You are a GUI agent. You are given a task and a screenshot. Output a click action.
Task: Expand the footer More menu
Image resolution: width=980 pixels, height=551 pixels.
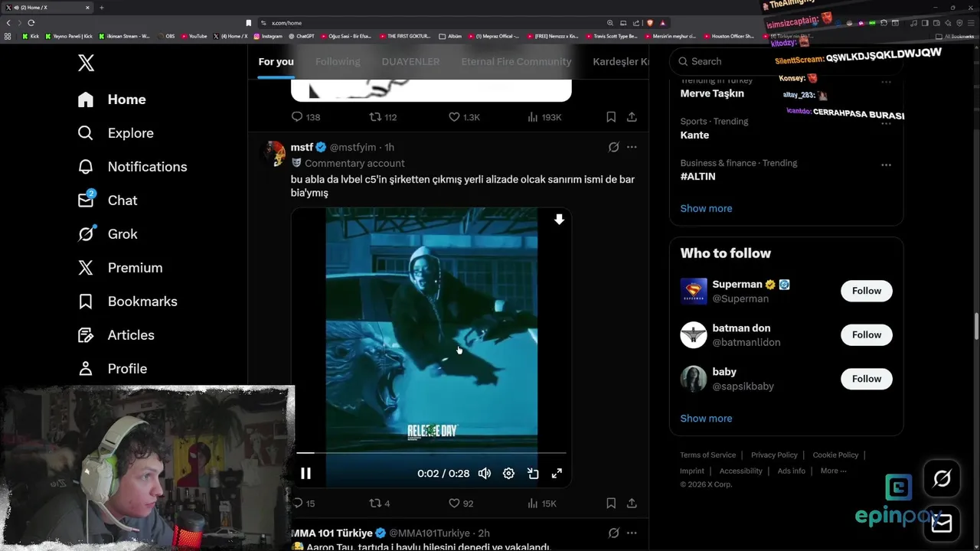coord(833,471)
